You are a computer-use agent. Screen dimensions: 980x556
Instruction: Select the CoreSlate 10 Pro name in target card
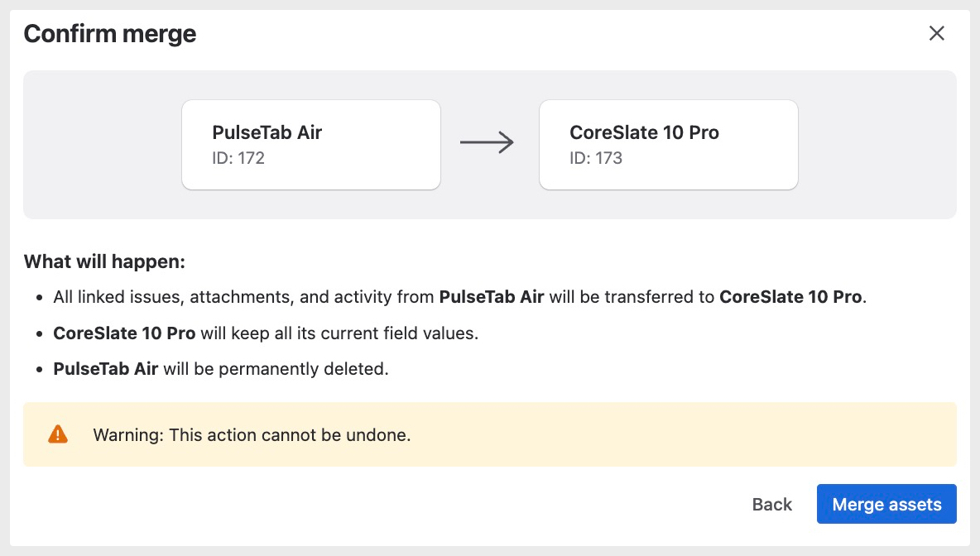[x=644, y=132]
